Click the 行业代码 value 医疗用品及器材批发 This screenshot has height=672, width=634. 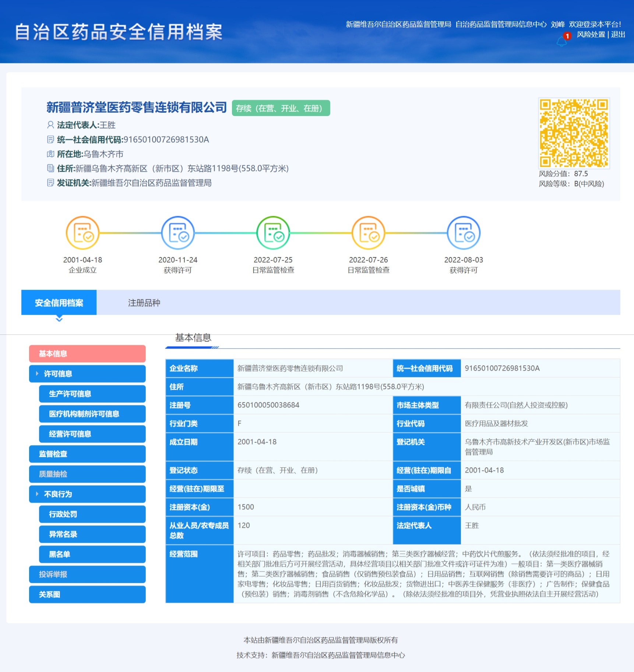[496, 423]
